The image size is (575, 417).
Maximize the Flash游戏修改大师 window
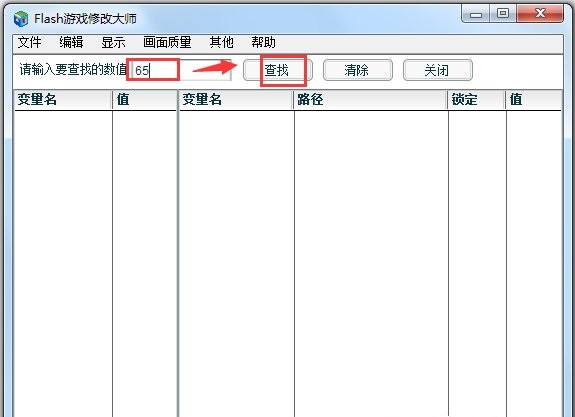click(x=503, y=14)
